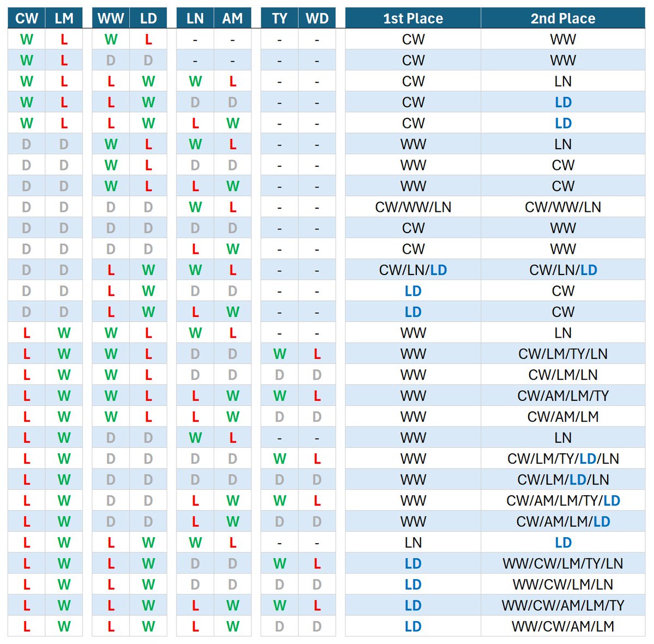The height and width of the screenshot is (644, 654).
Task: Select the LM column header
Action: point(64,18)
